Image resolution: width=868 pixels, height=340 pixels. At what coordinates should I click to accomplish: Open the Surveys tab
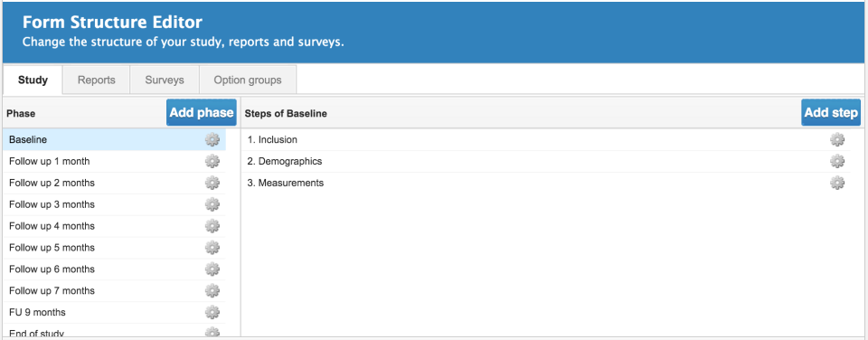165,80
